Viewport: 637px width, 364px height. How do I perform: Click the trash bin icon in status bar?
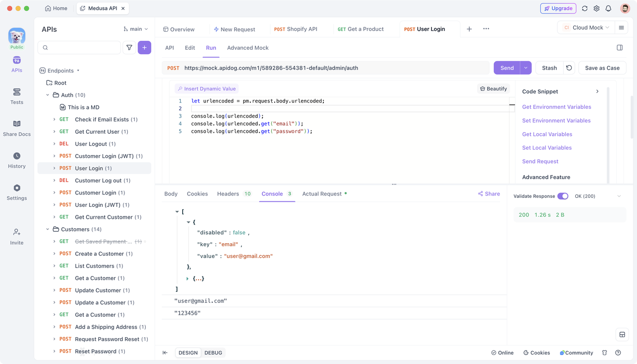click(x=605, y=353)
